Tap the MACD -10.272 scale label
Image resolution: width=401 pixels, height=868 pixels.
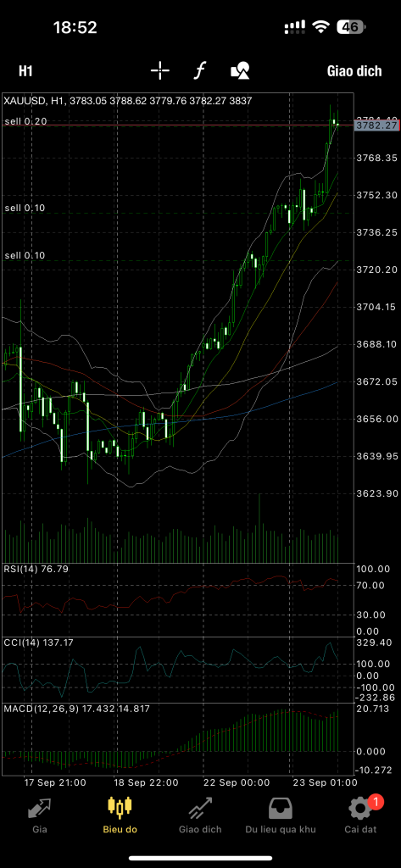click(375, 771)
